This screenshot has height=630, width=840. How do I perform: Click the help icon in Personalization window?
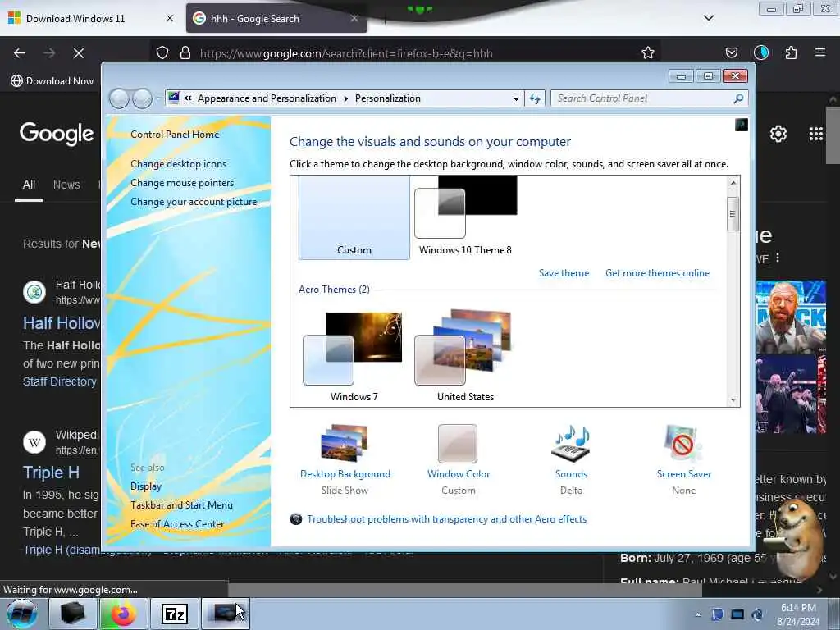coord(742,125)
